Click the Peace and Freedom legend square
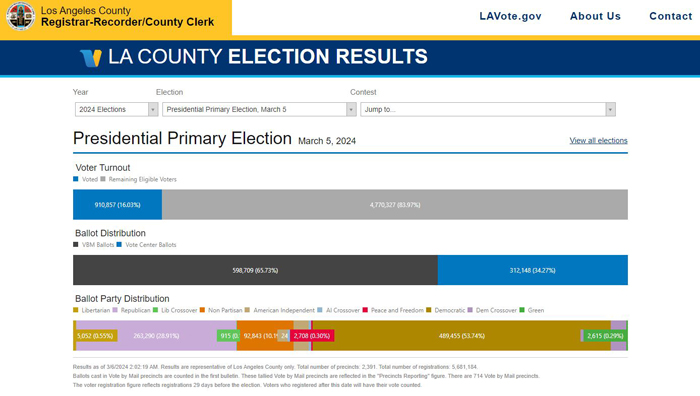Viewport: 700px width, 396px height. [365, 310]
